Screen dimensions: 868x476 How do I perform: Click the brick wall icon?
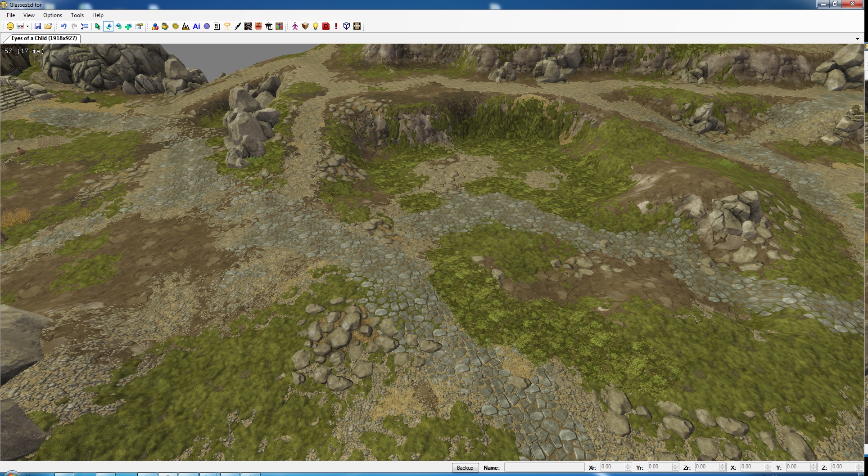tap(357, 27)
